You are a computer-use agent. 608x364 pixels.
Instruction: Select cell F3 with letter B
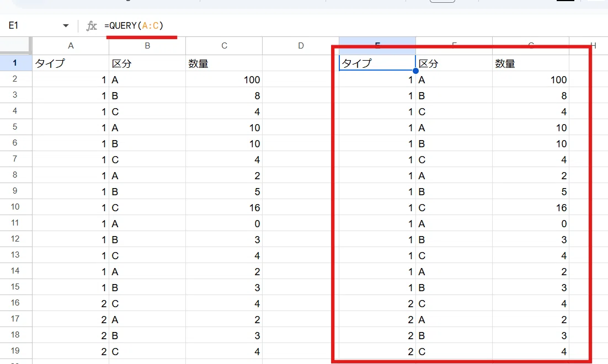(x=454, y=95)
